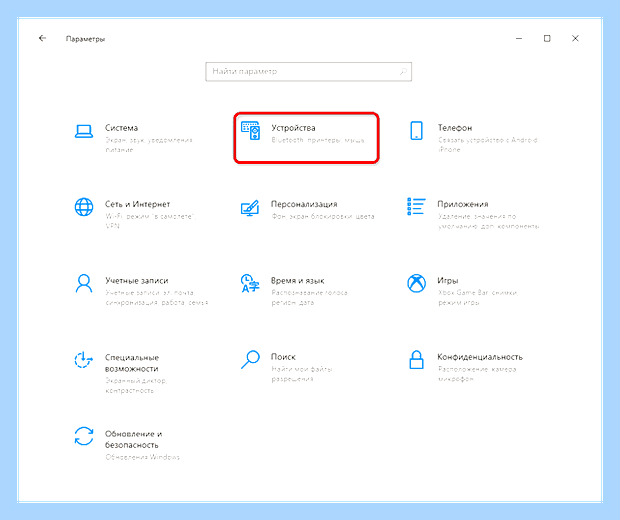Select Специальные возможности label
Viewport: 620px width, 520px height.
point(132,363)
